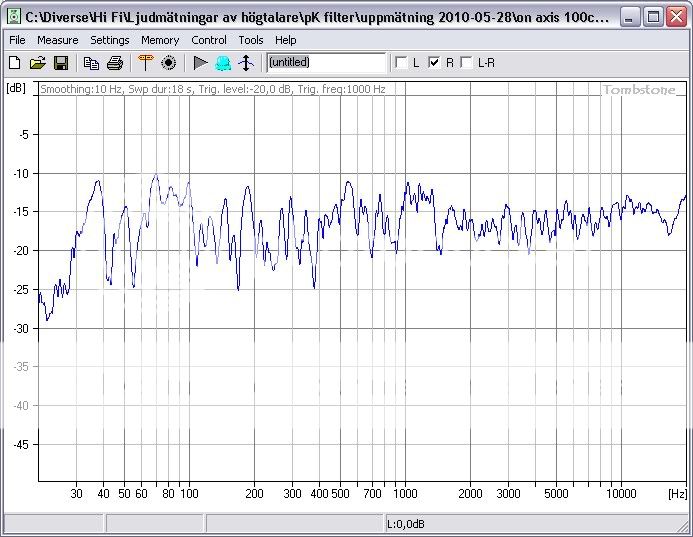Viewport: 693px width, 537px height.
Task: Start measurement with the play arrow
Action: (200, 63)
